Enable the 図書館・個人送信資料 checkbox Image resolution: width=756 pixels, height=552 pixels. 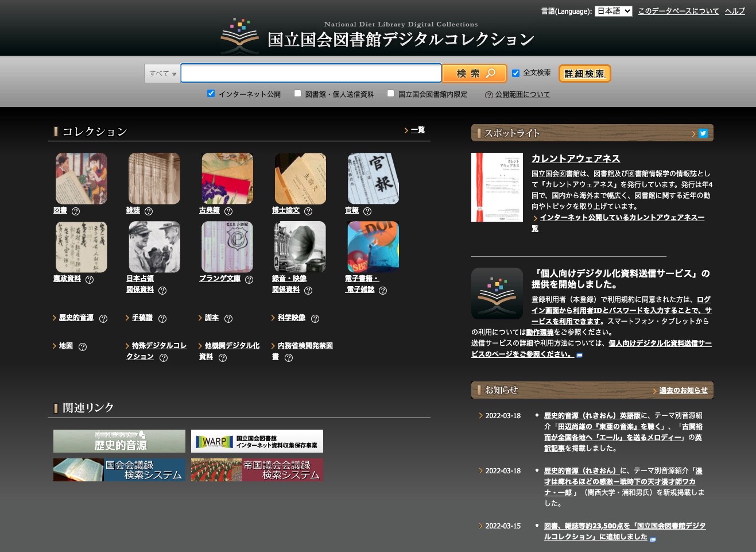tap(297, 94)
